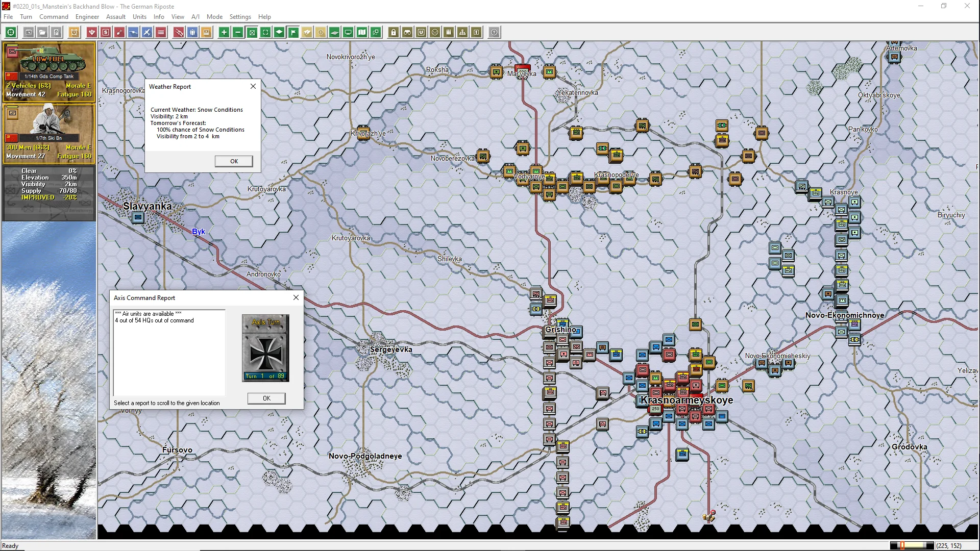Expand the Assault menu

pos(116,16)
